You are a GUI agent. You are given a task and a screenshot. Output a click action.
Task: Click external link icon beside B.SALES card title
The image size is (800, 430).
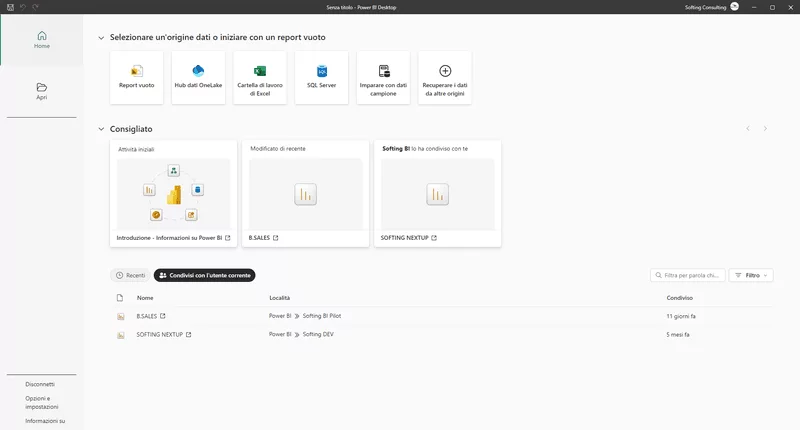coord(276,238)
